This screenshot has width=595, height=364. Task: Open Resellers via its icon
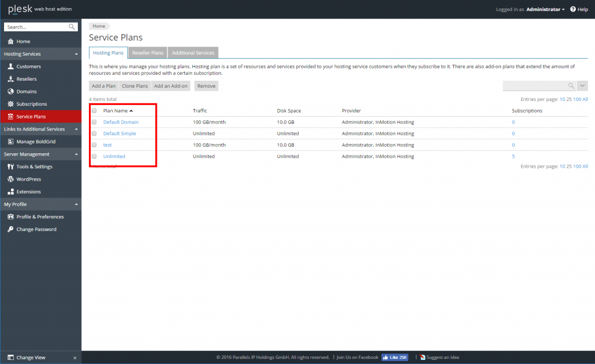click(10, 79)
